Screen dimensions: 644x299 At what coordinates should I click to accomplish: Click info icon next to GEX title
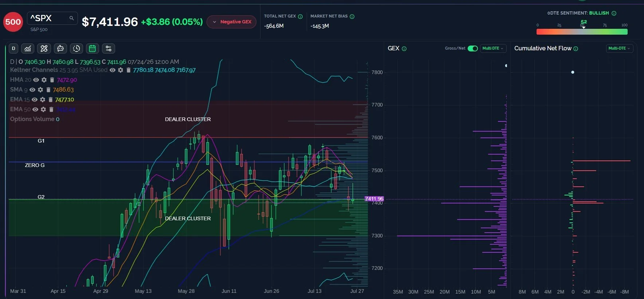click(404, 48)
